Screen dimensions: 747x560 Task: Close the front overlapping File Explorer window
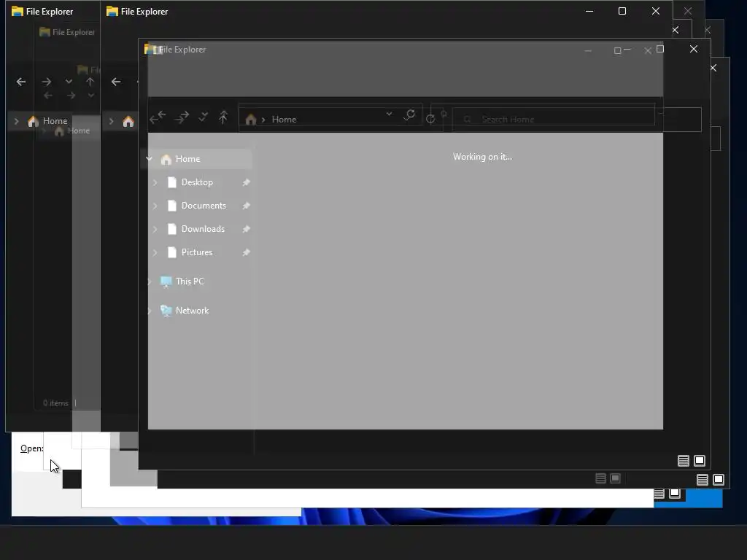pos(694,49)
